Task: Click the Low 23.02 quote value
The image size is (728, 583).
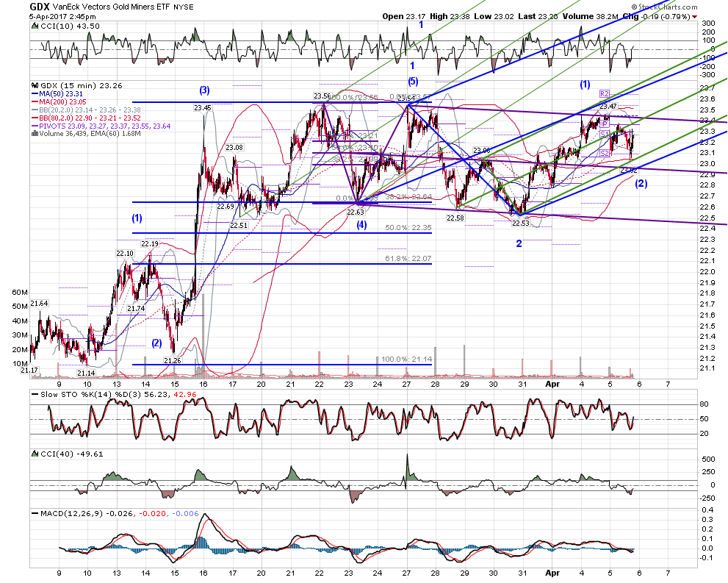Action: 494,16
